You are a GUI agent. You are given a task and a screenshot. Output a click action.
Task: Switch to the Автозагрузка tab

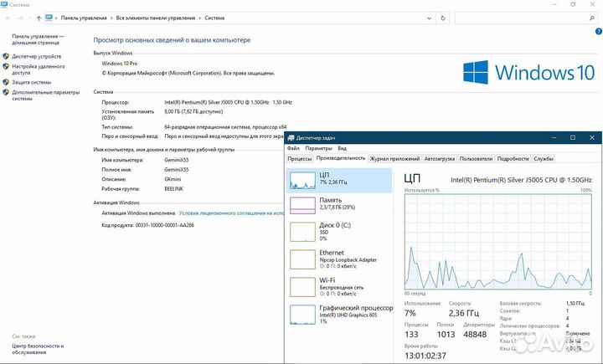[x=440, y=158]
